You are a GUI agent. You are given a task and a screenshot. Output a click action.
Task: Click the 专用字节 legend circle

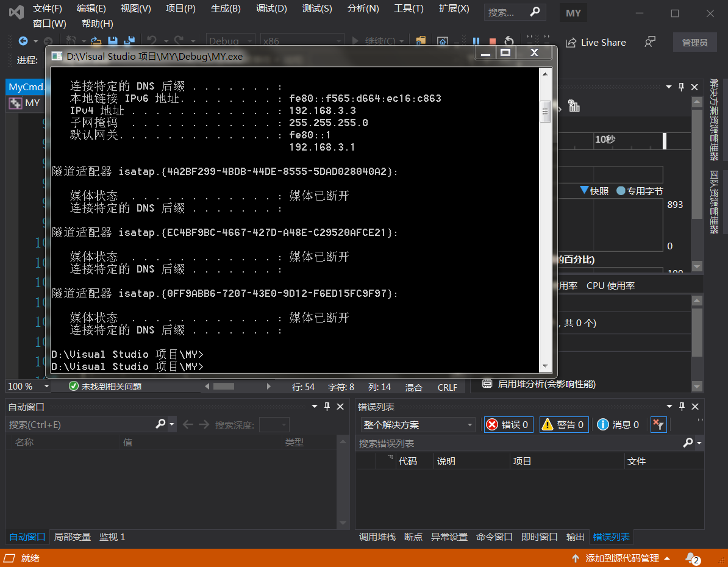[x=621, y=190]
